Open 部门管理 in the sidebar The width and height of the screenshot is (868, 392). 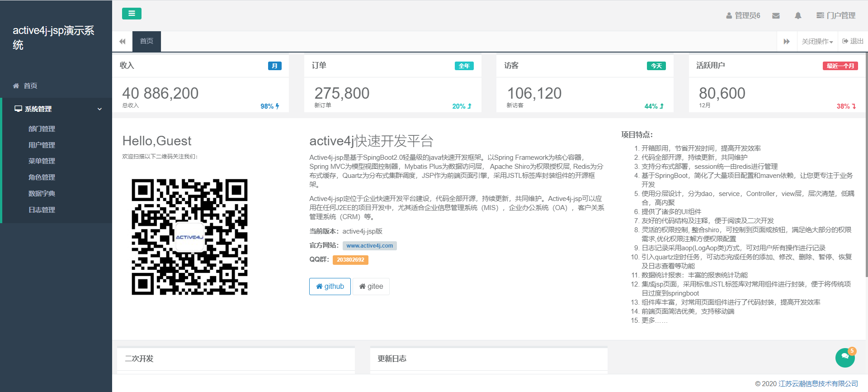(42, 129)
